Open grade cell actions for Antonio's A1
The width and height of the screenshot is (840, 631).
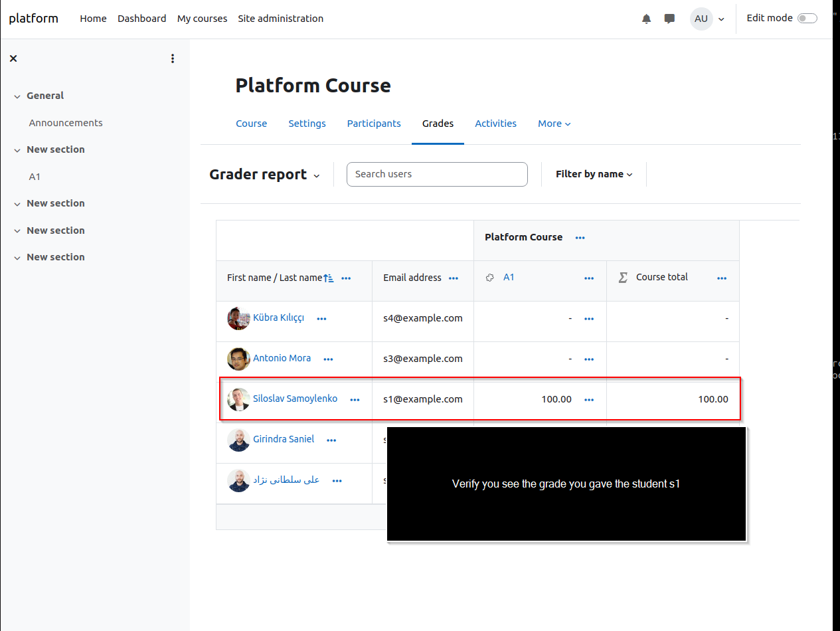(x=589, y=359)
